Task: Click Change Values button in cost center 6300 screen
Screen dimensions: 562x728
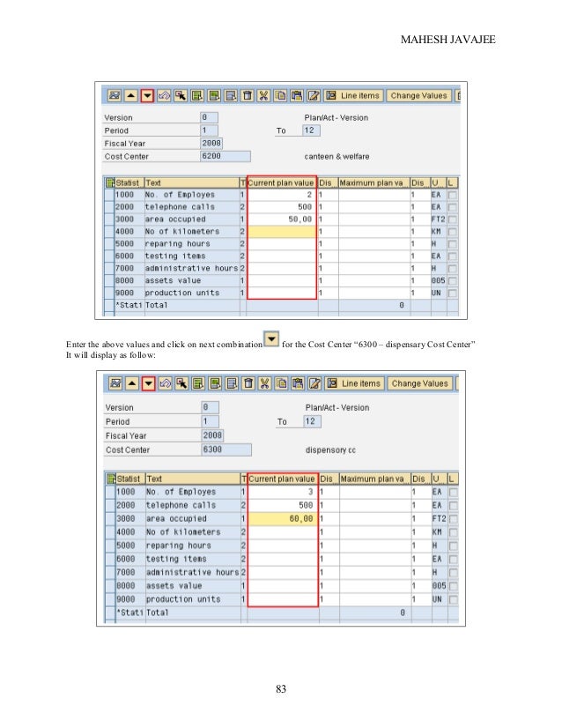Action: pos(419,383)
